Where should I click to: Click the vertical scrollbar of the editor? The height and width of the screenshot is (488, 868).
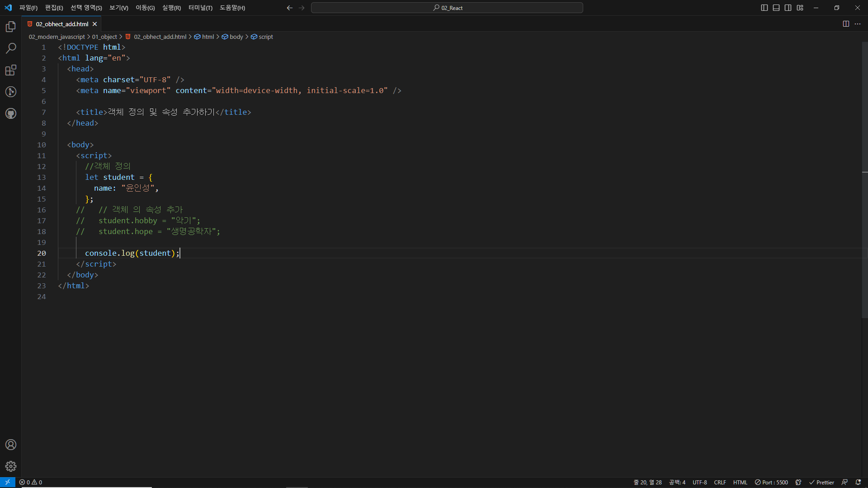coord(864,181)
